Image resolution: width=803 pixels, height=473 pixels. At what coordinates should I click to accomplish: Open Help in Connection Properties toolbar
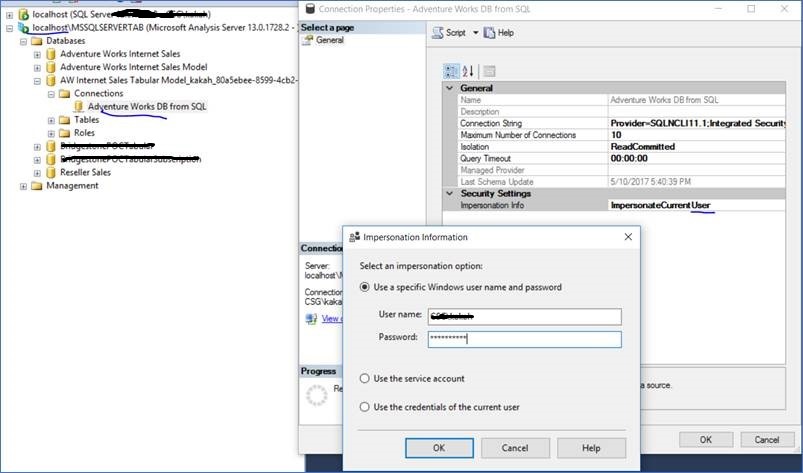coord(499,33)
